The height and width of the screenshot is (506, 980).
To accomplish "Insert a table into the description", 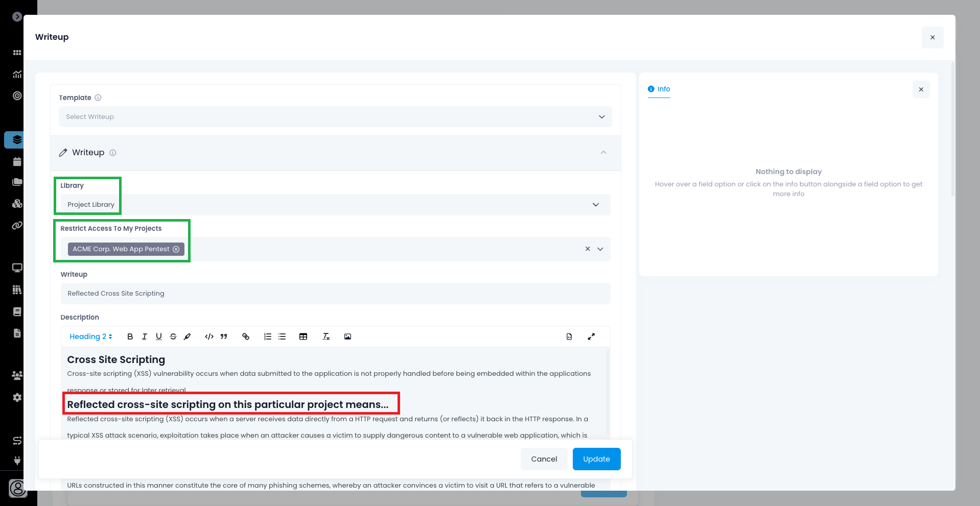I will 303,336.
